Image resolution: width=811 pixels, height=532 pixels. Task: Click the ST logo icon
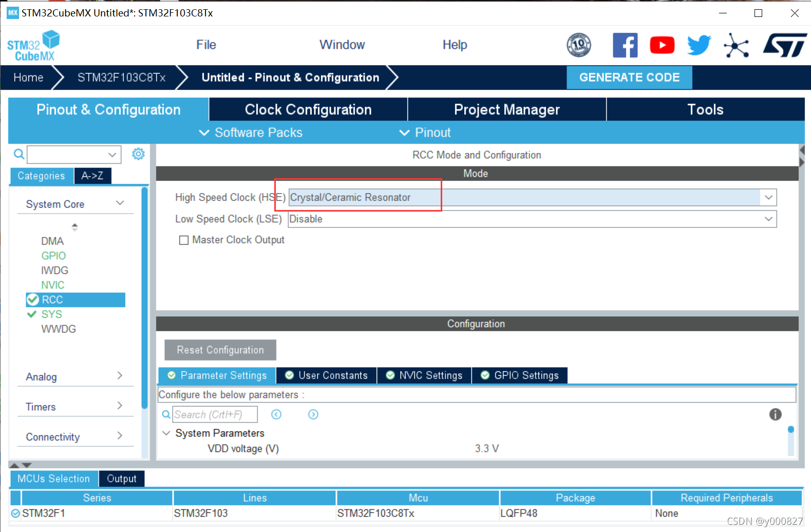coord(785,45)
